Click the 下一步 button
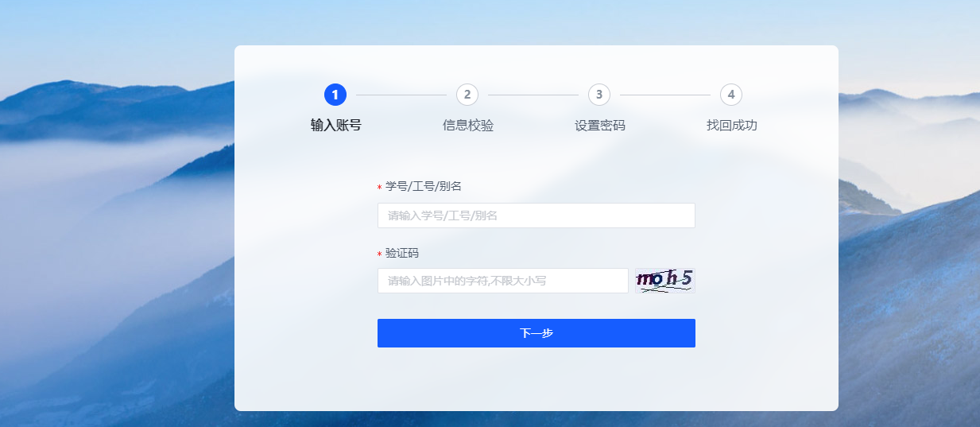This screenshot has height=427, width=980. click(x=536, y=333)
